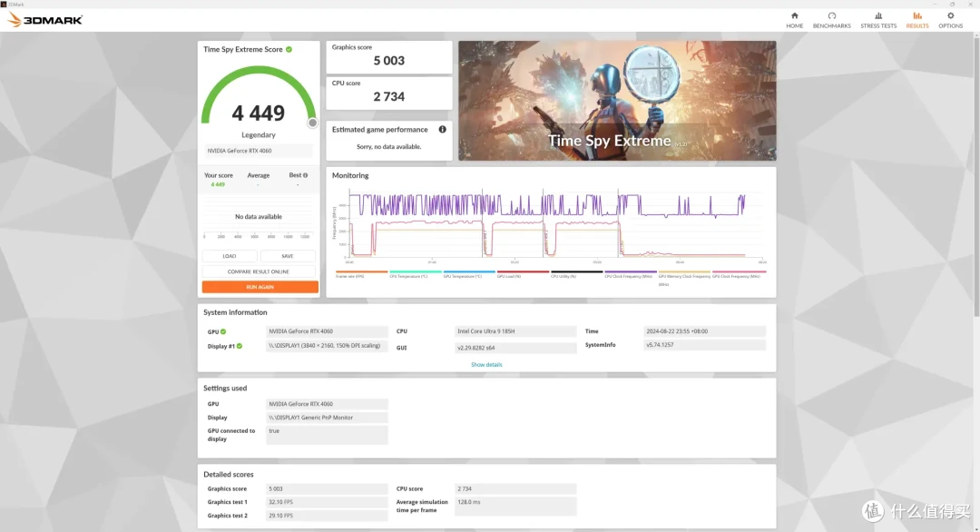Click the Your score value 4 449
The width and height of the screenshot is (980, 532).
[x=218, y=184]
